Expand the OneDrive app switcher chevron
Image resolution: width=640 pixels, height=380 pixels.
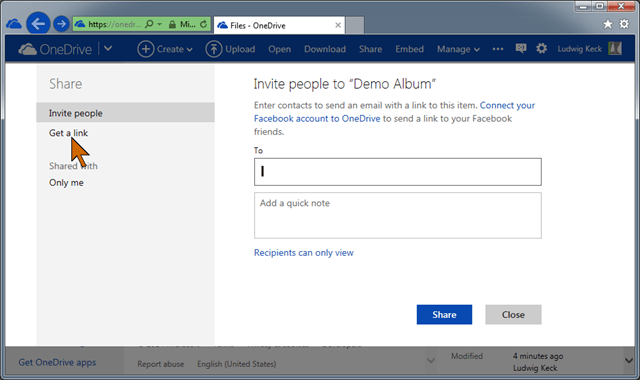pos(108,49)
